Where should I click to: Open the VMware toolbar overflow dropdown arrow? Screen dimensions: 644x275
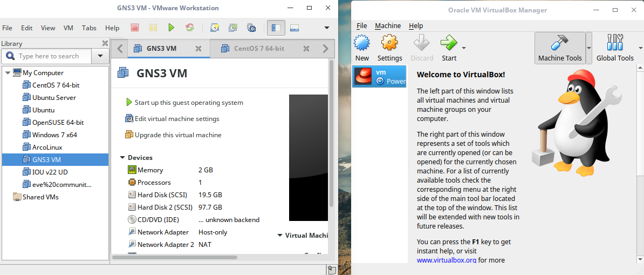click(x=327, y=28)
